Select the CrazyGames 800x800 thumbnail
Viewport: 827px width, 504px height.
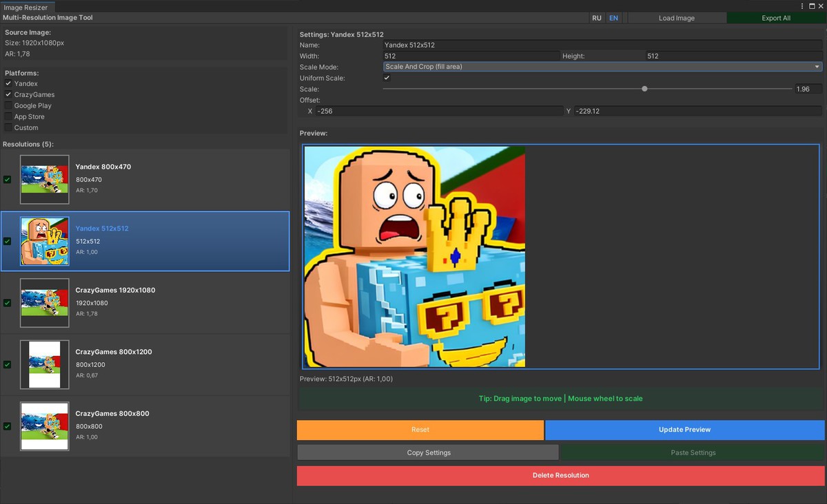(45, 426)
